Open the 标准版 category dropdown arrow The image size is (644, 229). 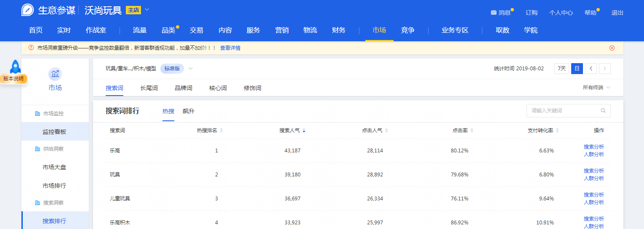coord(191,69)
